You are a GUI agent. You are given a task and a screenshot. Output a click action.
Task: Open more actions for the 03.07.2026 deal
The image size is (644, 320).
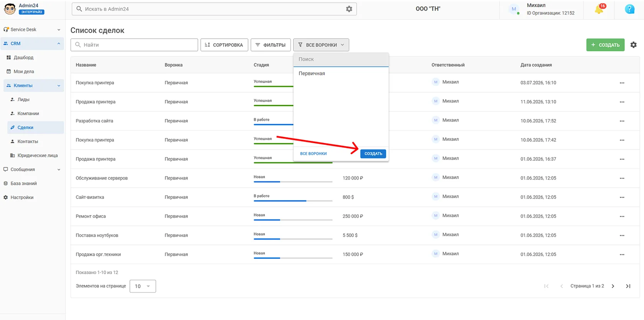click(622, 83)
